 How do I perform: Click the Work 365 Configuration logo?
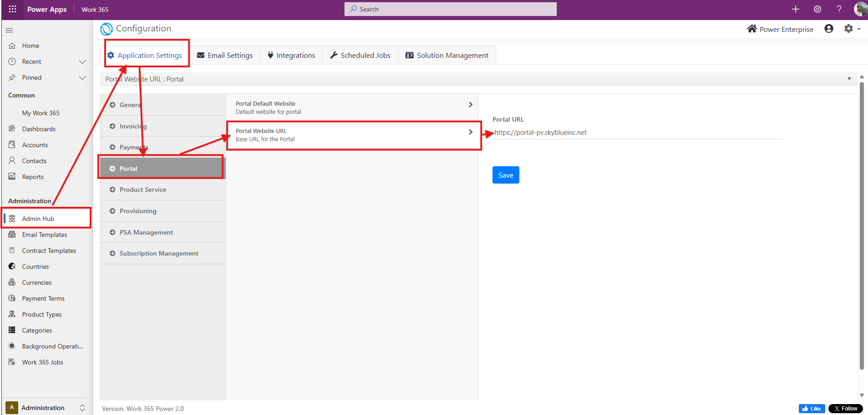tap(107, 29)
